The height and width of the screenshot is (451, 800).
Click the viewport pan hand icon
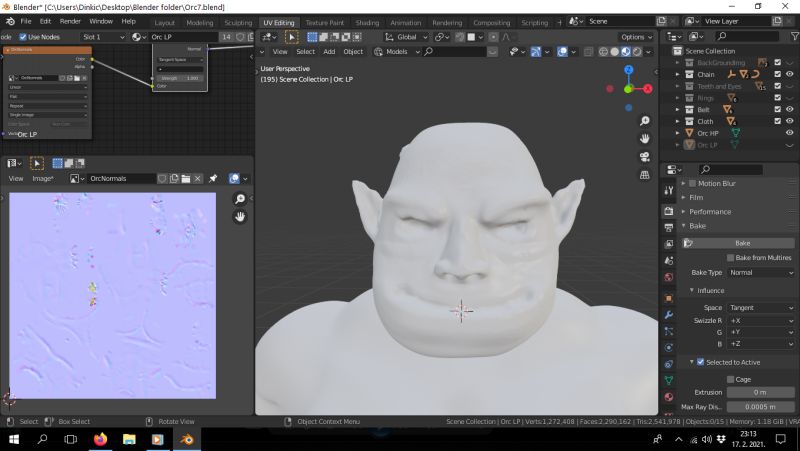[645, 139]
